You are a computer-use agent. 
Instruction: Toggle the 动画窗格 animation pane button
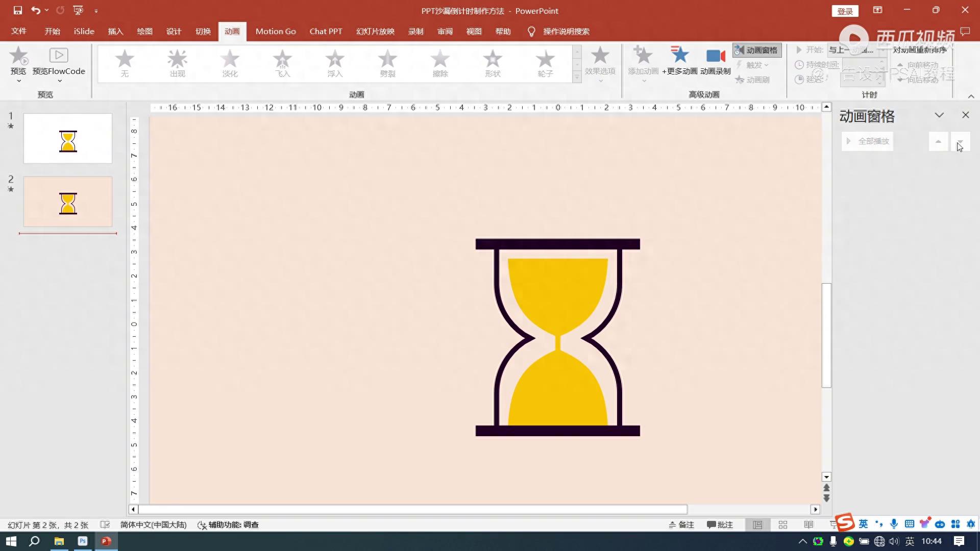tap(756, 50)
